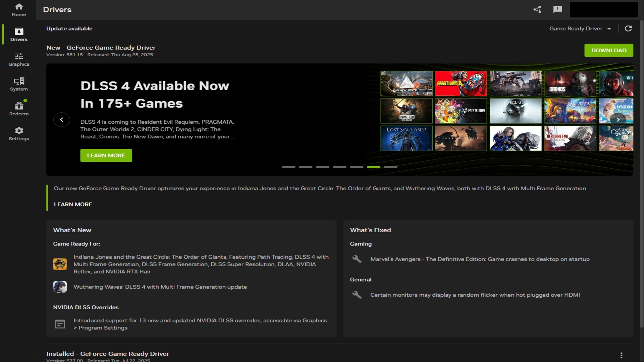Click the 'What's New' heading

click(72, 230)
